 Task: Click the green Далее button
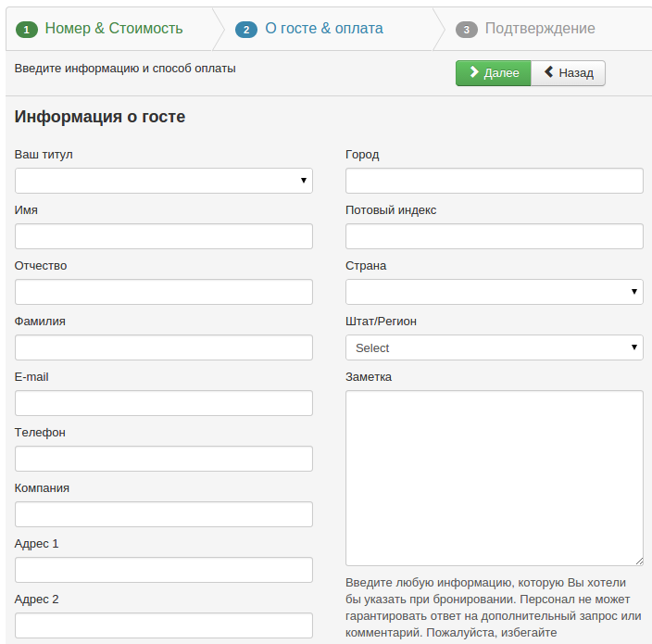click(x=493, y=73)
